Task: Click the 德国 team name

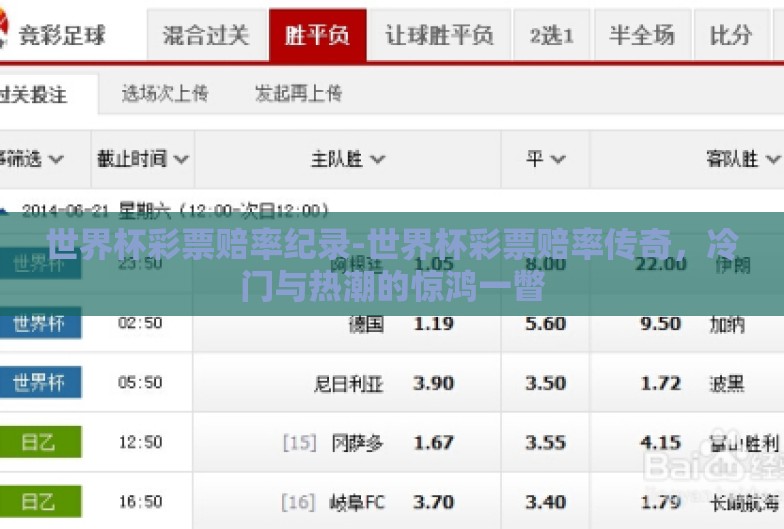Action: pyautogui.click(x=366, y=324)
